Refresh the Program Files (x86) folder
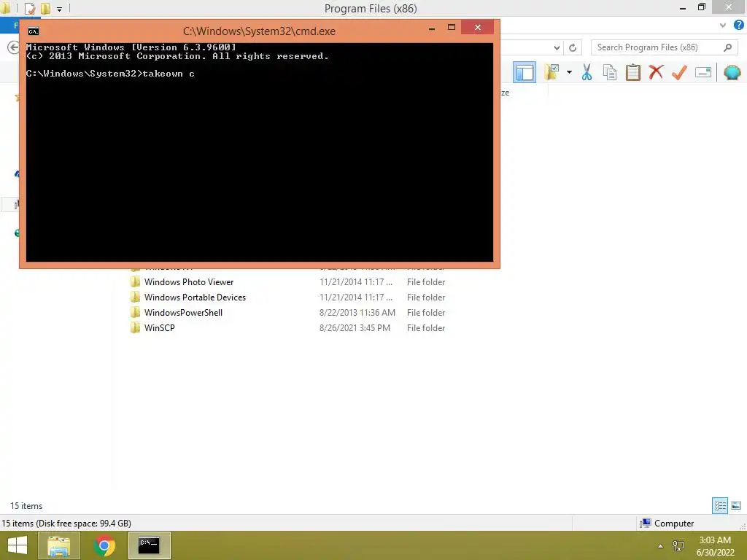Screen dimensions: 747x560 click(x=573, y=47)
